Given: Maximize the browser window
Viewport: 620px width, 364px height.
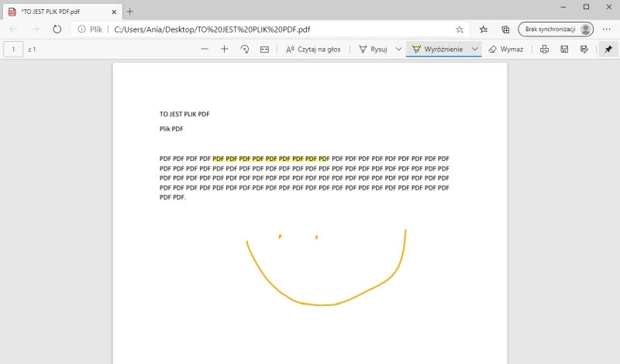Looking at the screenshot, I should point(587,7).
